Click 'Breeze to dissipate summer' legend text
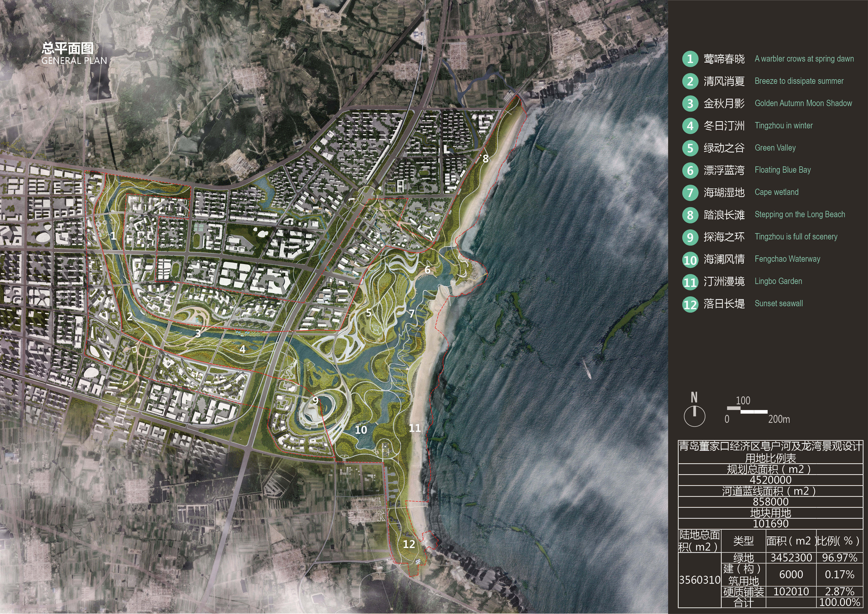Image resolution: width=868 pixels, height=614 pixels. tap(799, 81)
